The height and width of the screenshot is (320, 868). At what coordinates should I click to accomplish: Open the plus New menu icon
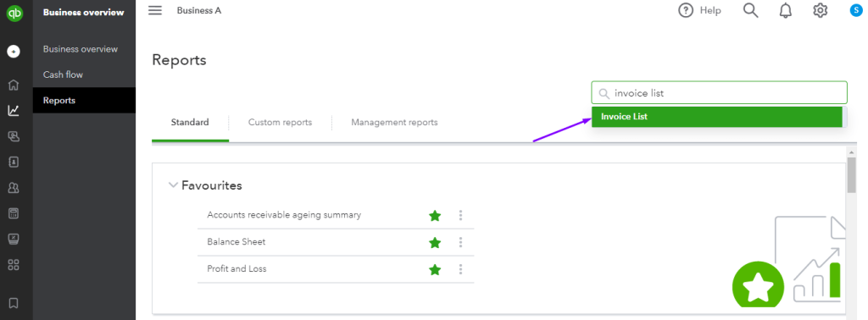click(x=14, y=52)
